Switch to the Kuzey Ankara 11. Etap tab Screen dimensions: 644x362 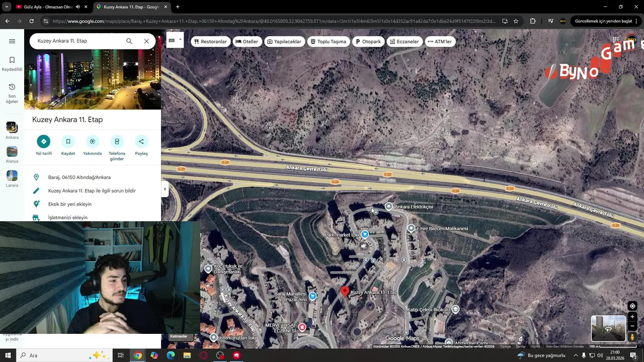131,7
